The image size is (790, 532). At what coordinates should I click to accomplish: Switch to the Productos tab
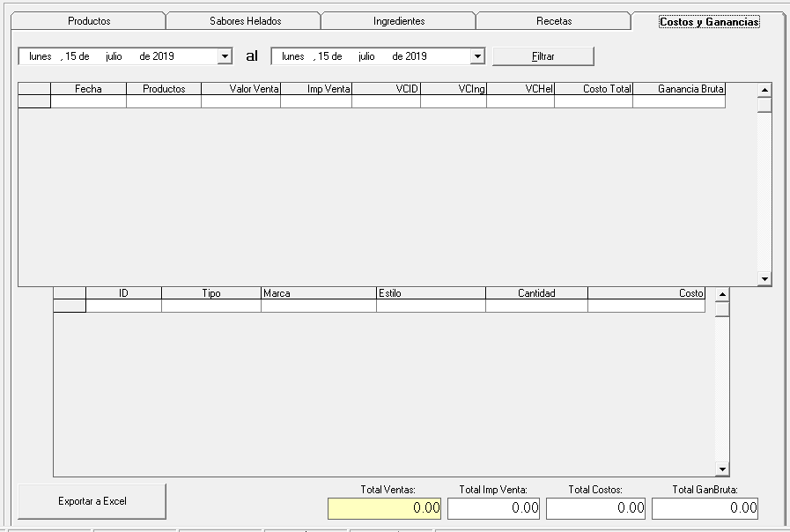89,21
